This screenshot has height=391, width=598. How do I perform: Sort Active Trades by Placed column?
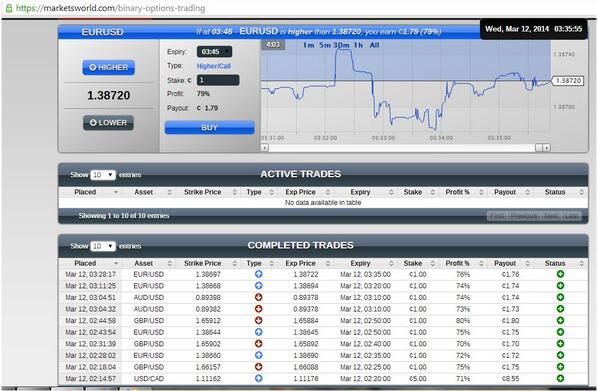coord(91,192)
